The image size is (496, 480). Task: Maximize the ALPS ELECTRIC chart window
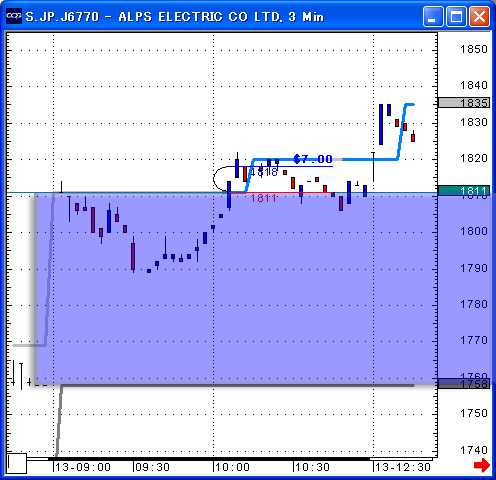pyautogui.click(x=456, y=16)
